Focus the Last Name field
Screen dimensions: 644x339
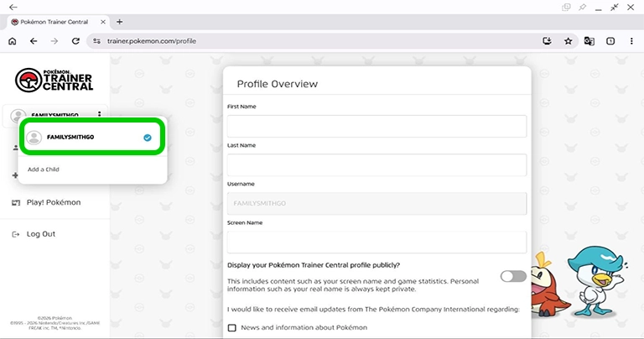377,164
